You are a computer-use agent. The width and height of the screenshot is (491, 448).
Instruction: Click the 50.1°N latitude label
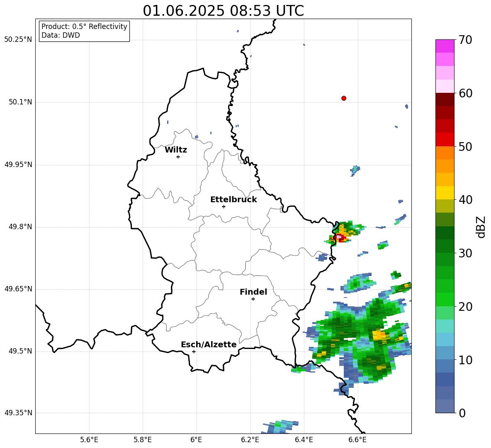[x=20, y=102]
